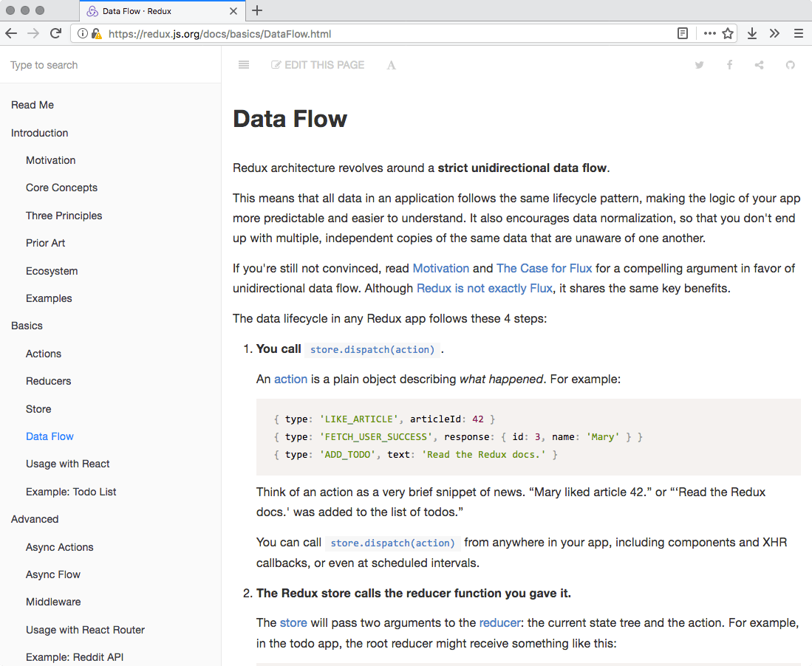Toggle the documentation sidebar with the hamburger icon
Image resolution: width=812 pixels, height=666 pixels.
click(244, 65)
